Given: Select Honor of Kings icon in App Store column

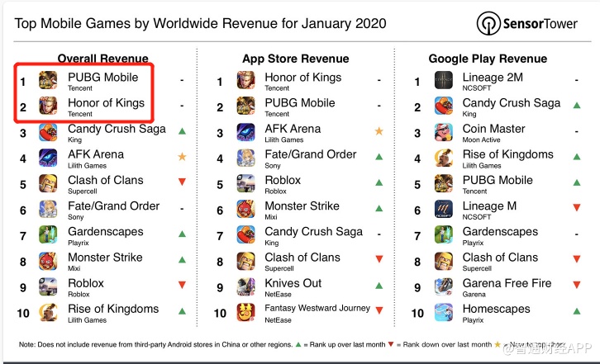Looking at the screenshot, I should (x=246, y=81).
